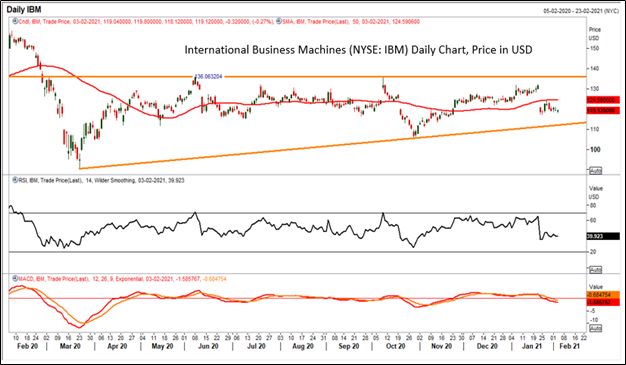Click the Auto scale button in MACD panel
Screen dimensions: 626x365
tap(595, 328)
